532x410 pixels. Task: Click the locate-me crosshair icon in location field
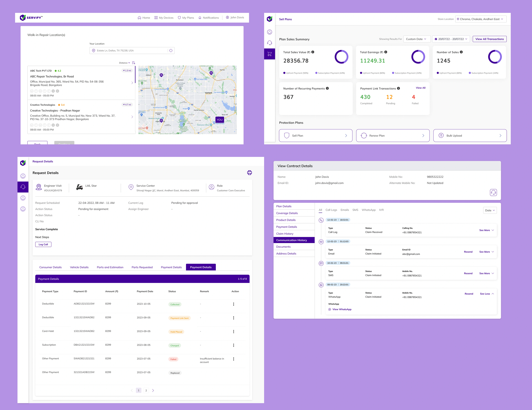tap(171, 51)
